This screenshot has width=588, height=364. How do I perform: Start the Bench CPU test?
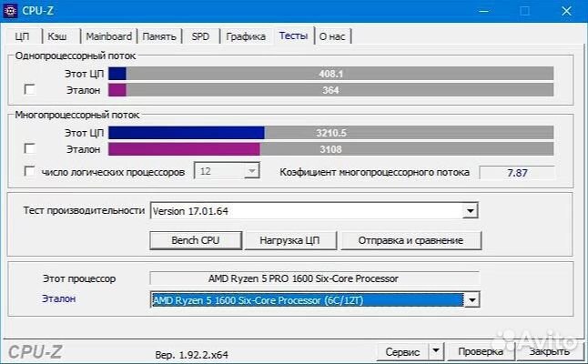click(196, 240)
